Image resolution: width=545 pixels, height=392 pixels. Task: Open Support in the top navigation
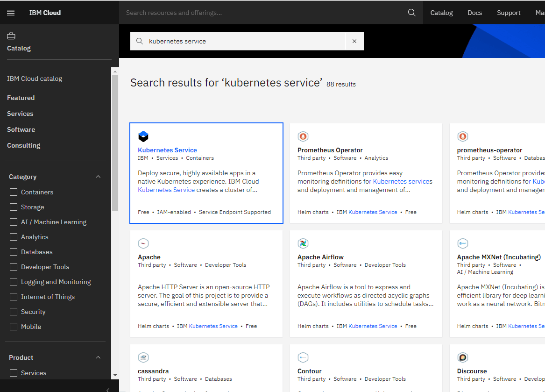[509, 13]
